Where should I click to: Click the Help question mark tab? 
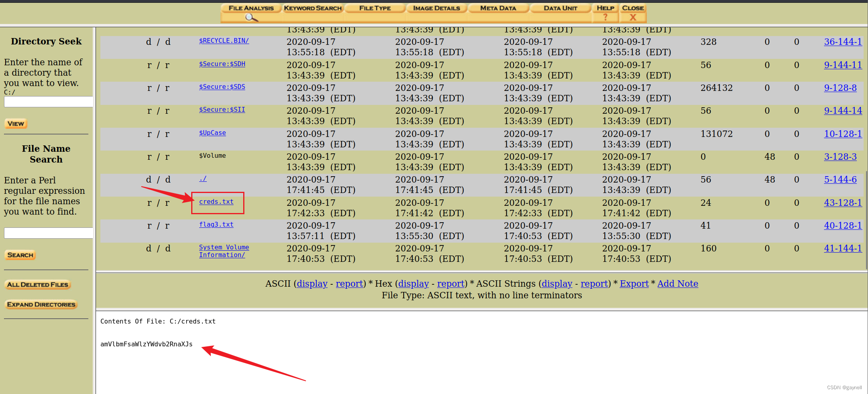click(605, 13)
